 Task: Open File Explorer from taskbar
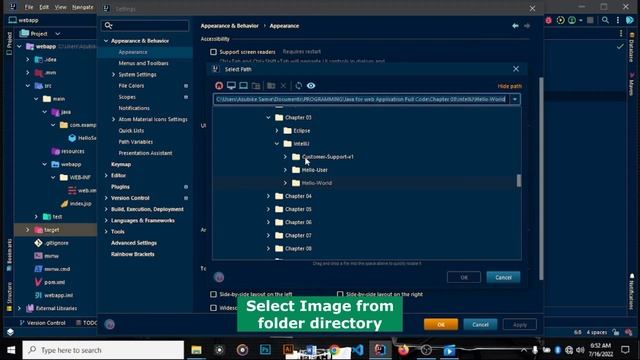coord(196,350)
